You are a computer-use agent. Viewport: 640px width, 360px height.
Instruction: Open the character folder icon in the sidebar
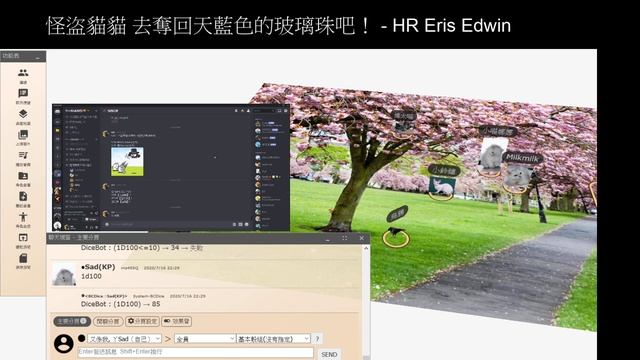click(x=23, y=176)
